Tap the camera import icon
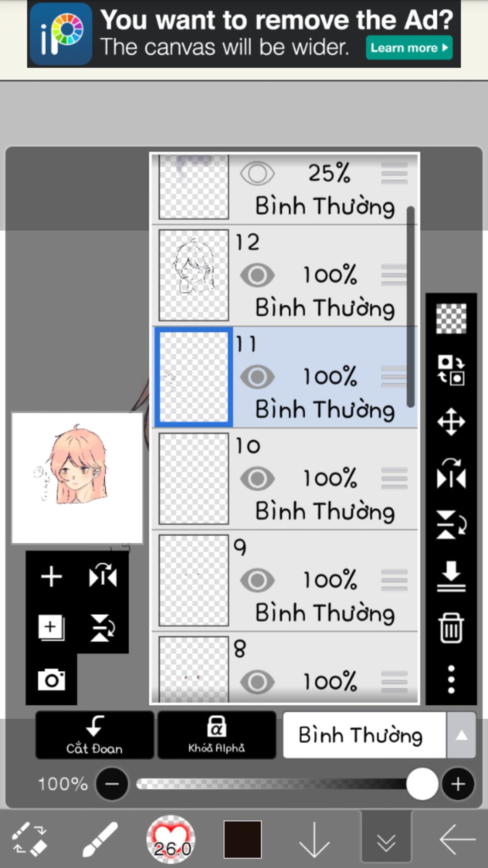Viewport: 488px width, 868px height. [x=51, y=679]
